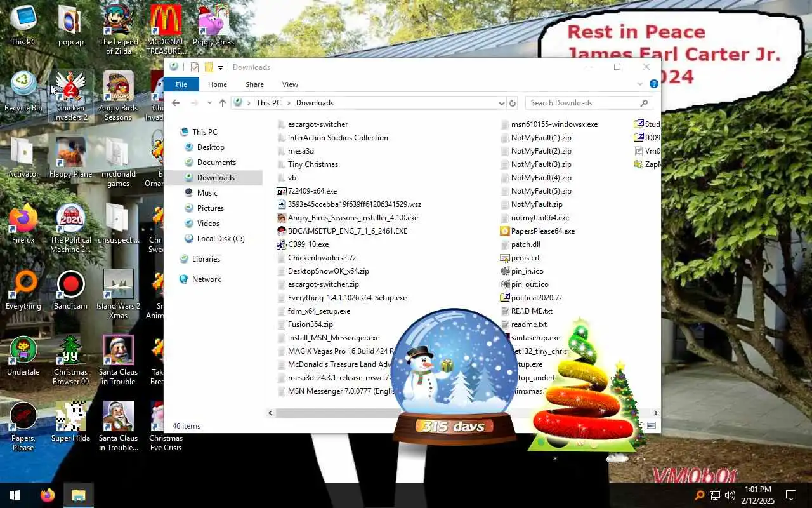The image size is (812, 508).
Task: Expand the address bar history dropdown
Action: click(x=501, y=103)
